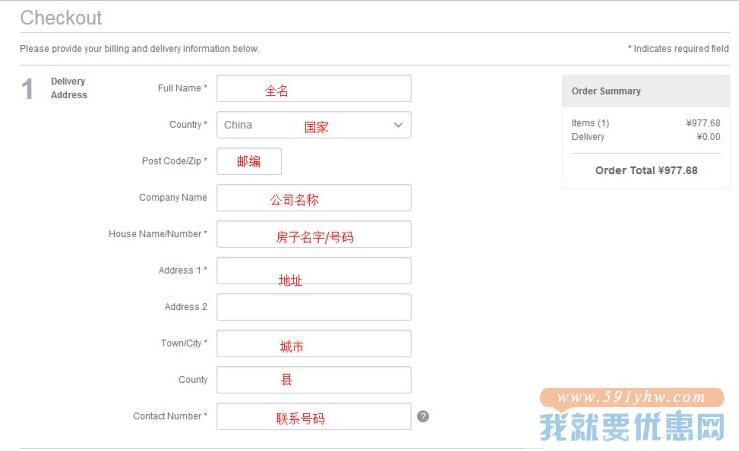The image size is (739, 451).
Task: Click the Town/City label
Action: coord(184,343)
